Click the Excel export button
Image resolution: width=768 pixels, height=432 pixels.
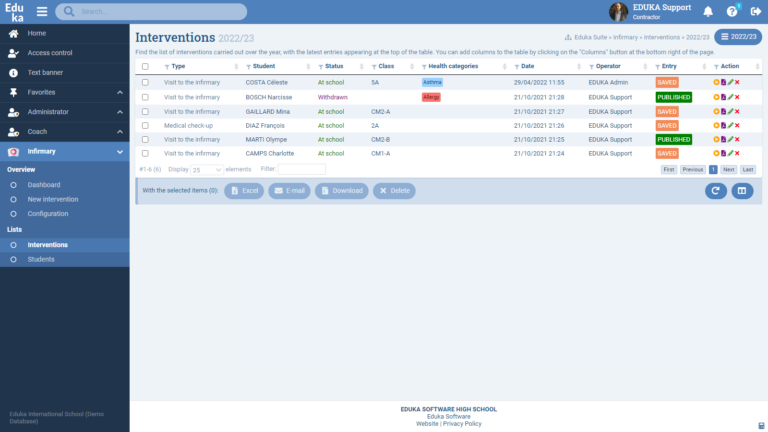point(243,190)
